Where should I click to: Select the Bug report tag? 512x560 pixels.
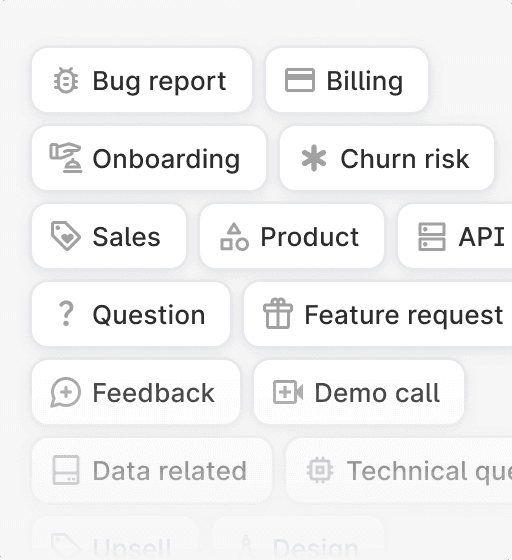pos(142,80)
